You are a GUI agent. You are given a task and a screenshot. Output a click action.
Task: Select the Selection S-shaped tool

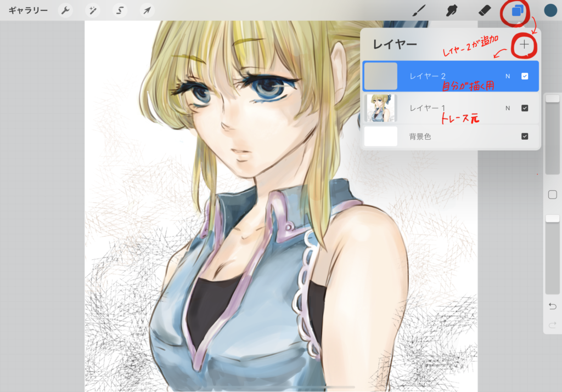[x=120, y=10]
